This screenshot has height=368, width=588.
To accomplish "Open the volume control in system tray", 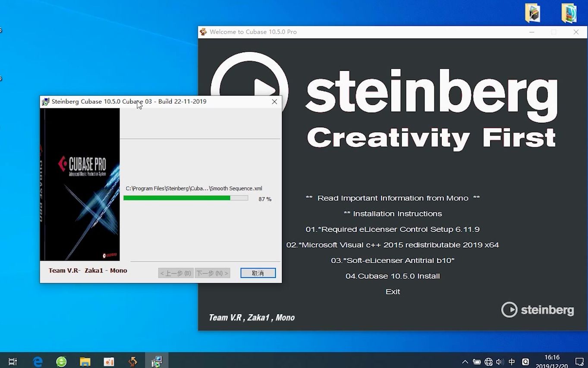I will (500, 362).
